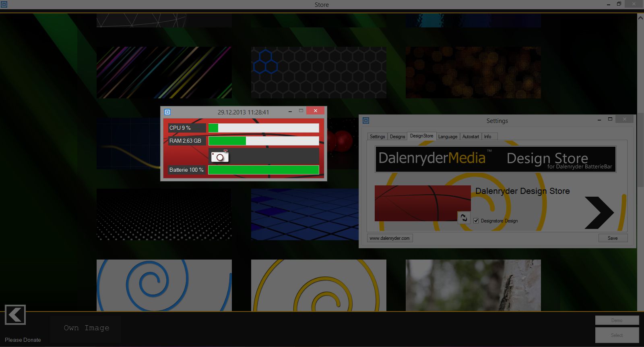Select the hexagon pattern design thumbnail

318,73
